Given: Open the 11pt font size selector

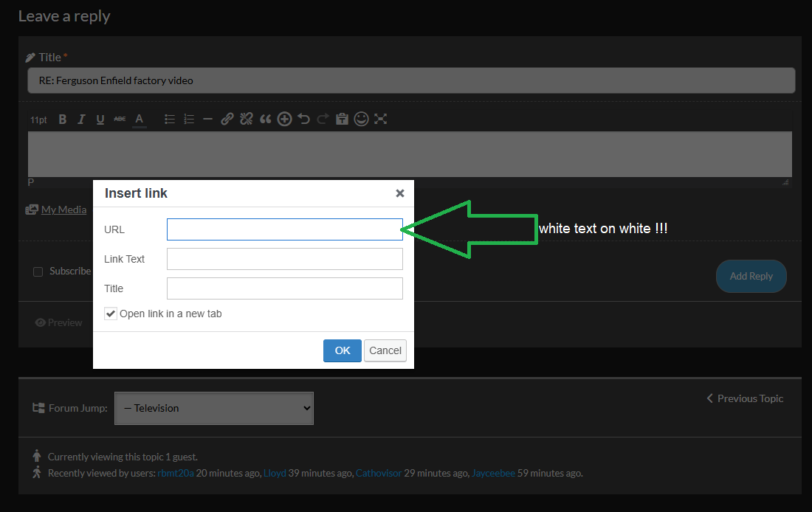Looking at the screenshot, I should pos(38,120).
